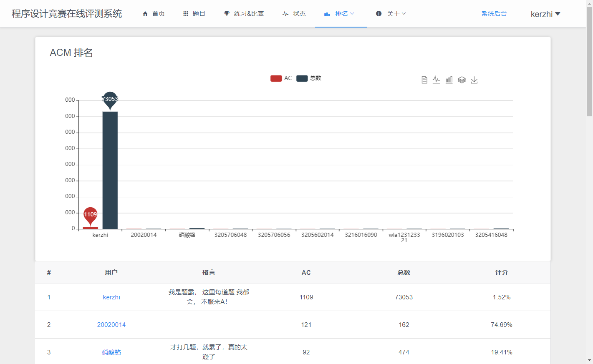Open kerzhi's profile link in ranking table
Viewport: 593px width, 364px height.
111,297
